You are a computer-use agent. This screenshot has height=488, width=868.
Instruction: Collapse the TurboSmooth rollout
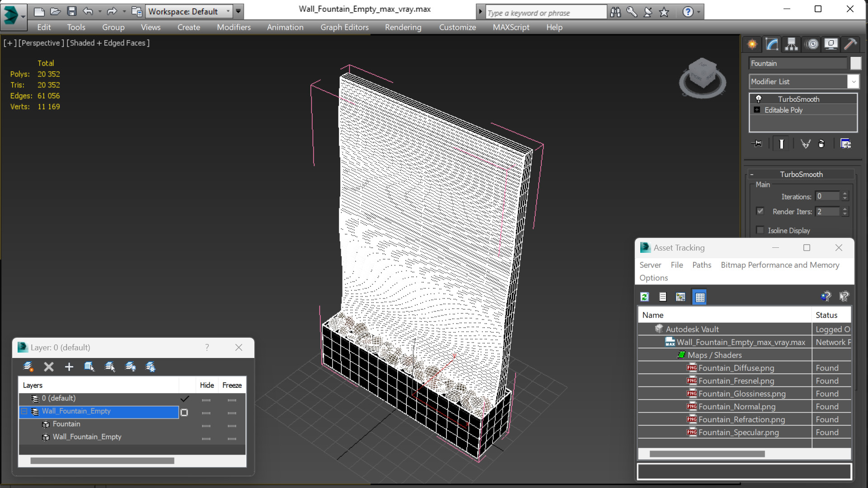pyautogui.click(x=752, y=174)
